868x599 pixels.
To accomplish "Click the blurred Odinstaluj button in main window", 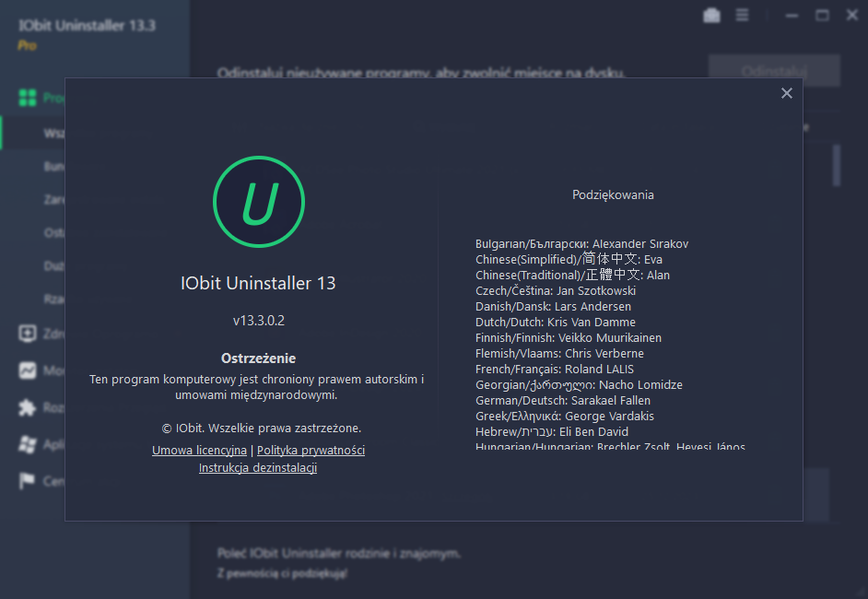I will 774,70.
